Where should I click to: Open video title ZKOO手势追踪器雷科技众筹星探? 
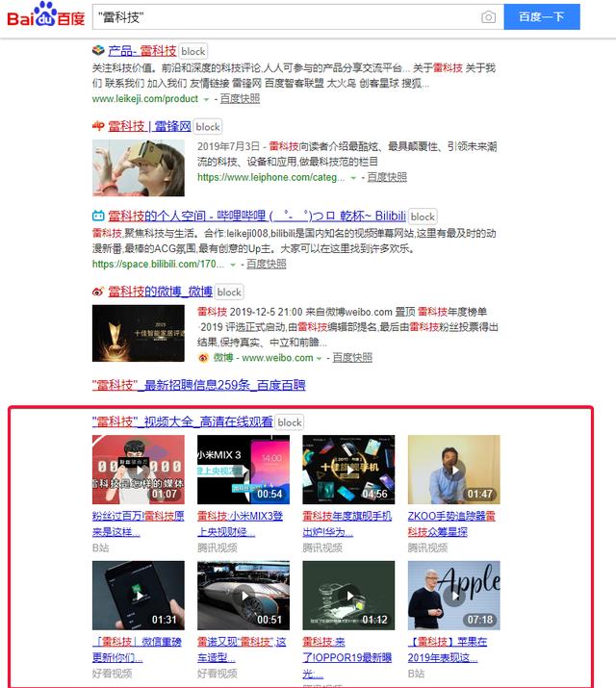(451, 523)
